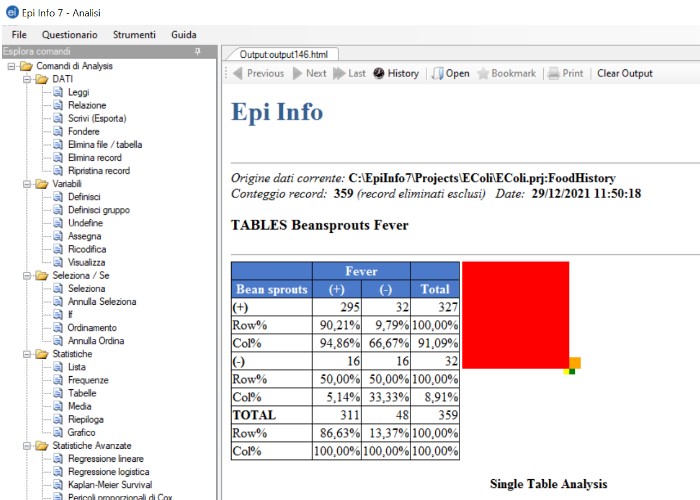Click the Definisci command icon
Screen dimensions: 700x500
(x=58, y=197)
